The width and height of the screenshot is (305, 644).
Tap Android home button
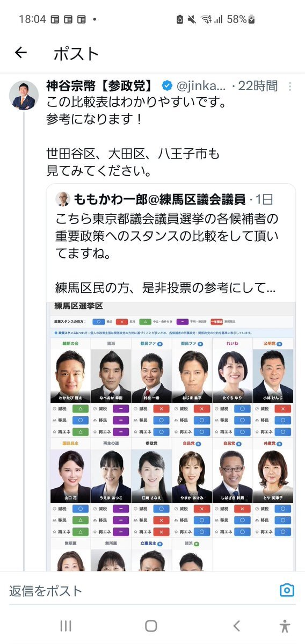[151, 626]
